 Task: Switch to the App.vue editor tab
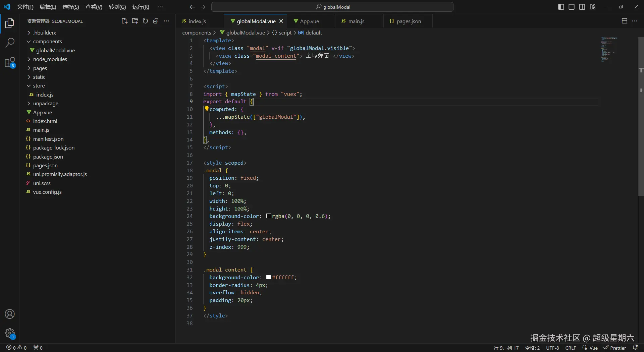click(309, 21)
